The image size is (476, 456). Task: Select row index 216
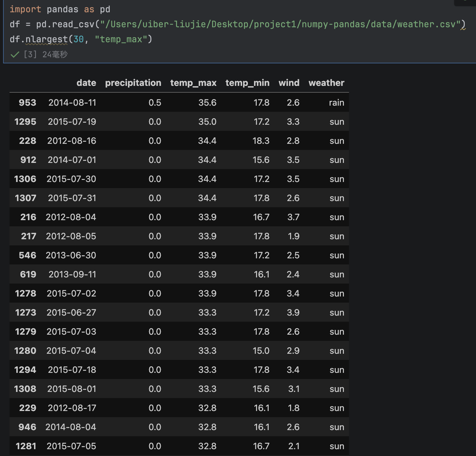click(x=28, y=217)
